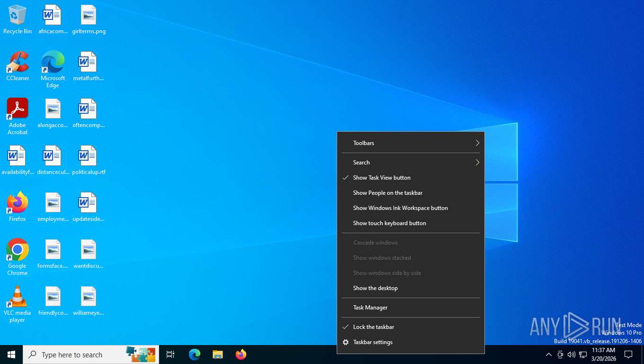Select the Google Chrome desktop shortcut
Image resolution: width=644 pixels, height=364 pixels.
click(x=18, y=257)
